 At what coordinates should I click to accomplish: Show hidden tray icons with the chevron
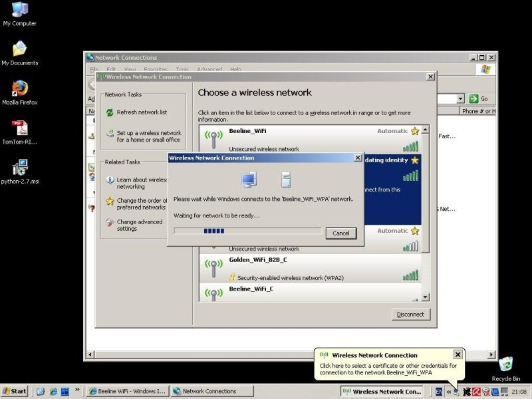[x=448, y=392]
